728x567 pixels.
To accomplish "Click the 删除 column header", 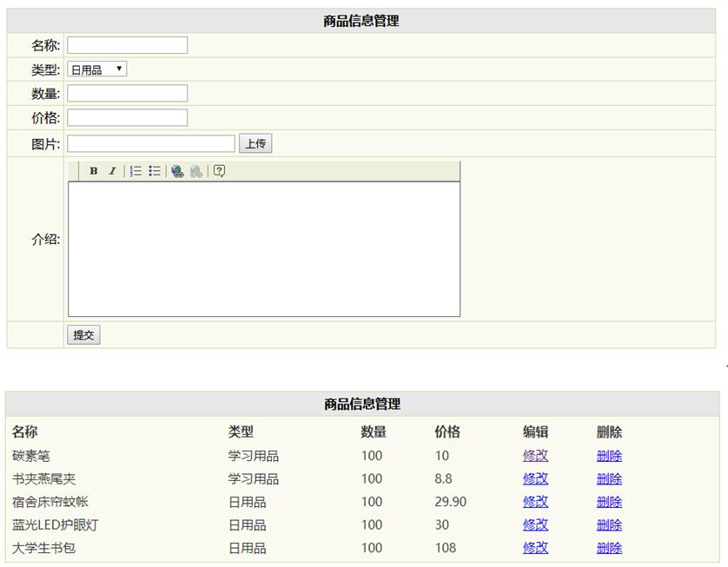I will pyautogui.click(x=609, y=432).
